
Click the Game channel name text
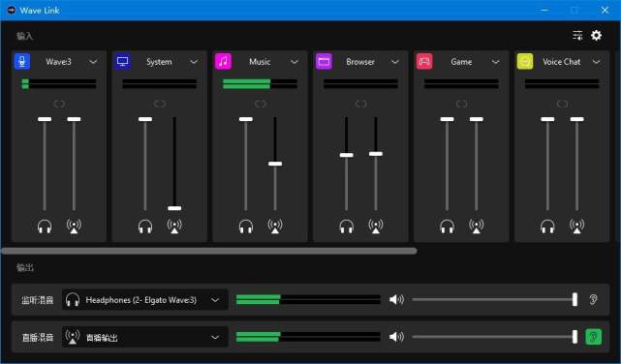coord(461,62)
